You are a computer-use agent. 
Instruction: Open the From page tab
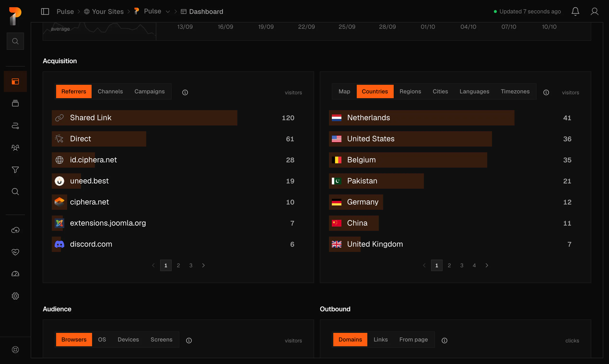point(413,340)
